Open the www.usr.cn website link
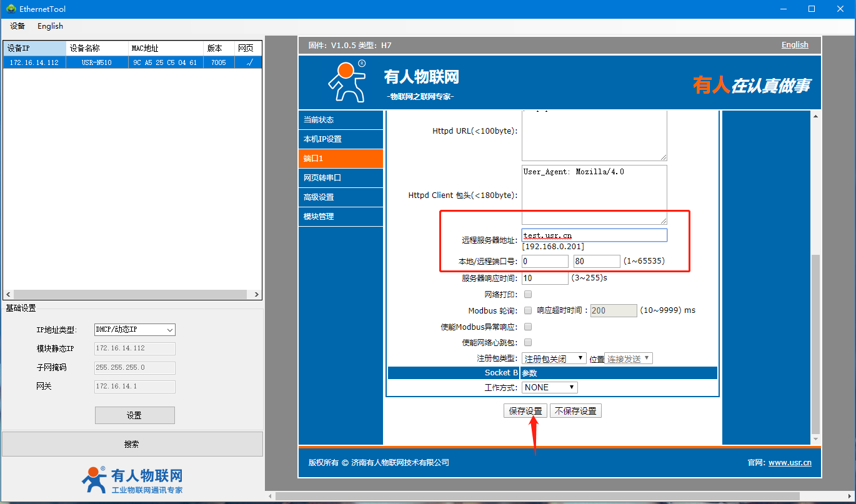This screenshot has height=504, width=856. pos(790,463)
